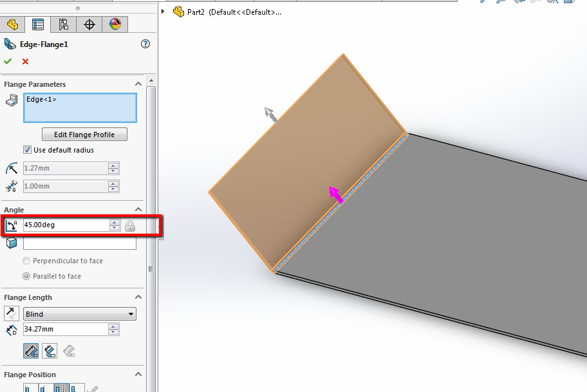Screen dimensions: 587x392
Task: Select Outer Virtual Sharp length option
Action: [31, 351]
